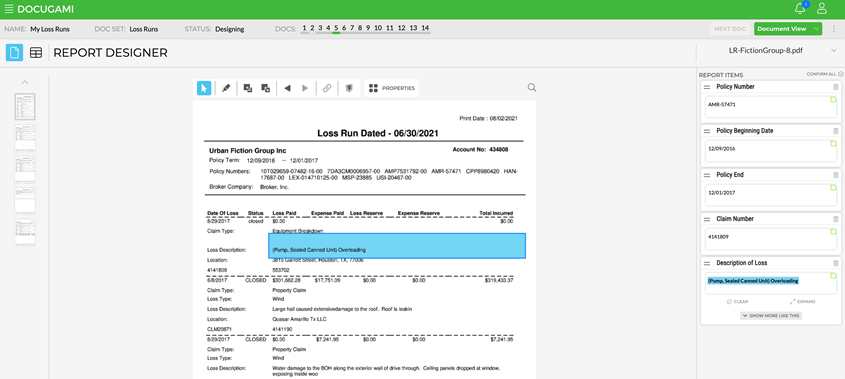
Task: Click the 'Large hail caused' loss description
Action: pos(343,309)
